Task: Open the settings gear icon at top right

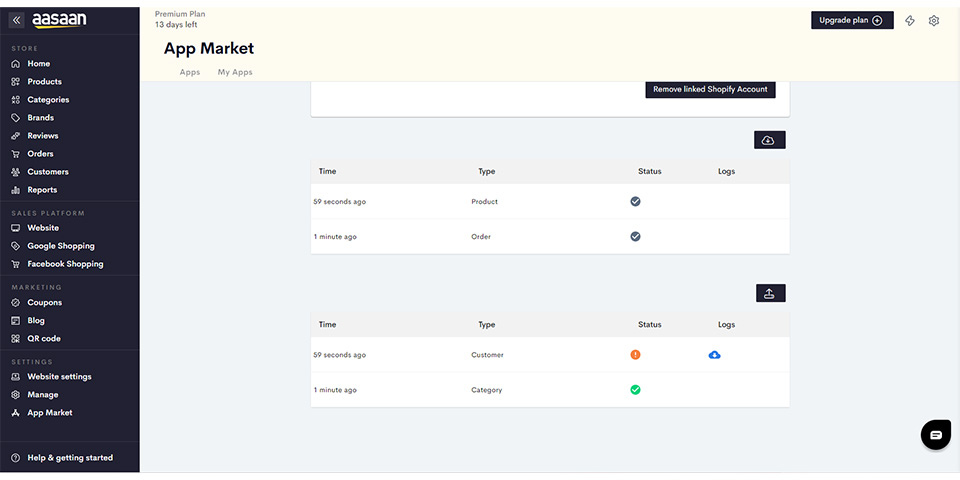Action: click(x=934, y=21)
